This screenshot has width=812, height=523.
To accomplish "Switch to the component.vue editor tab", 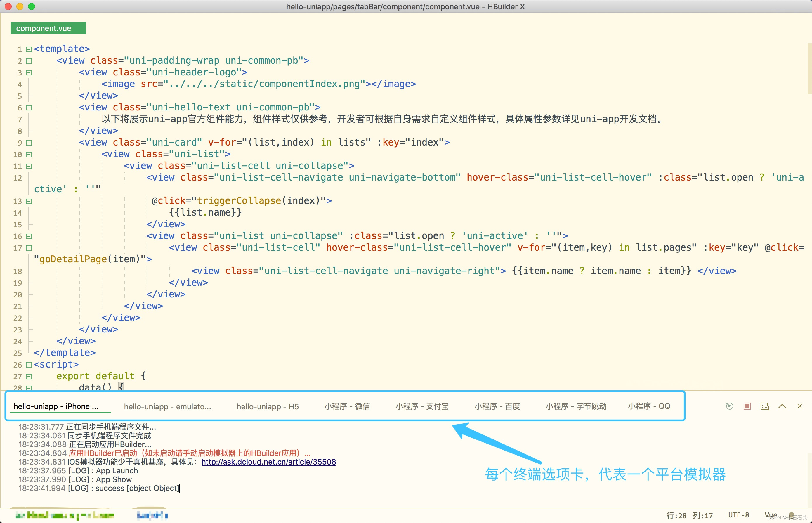I will tap(48, 28).
